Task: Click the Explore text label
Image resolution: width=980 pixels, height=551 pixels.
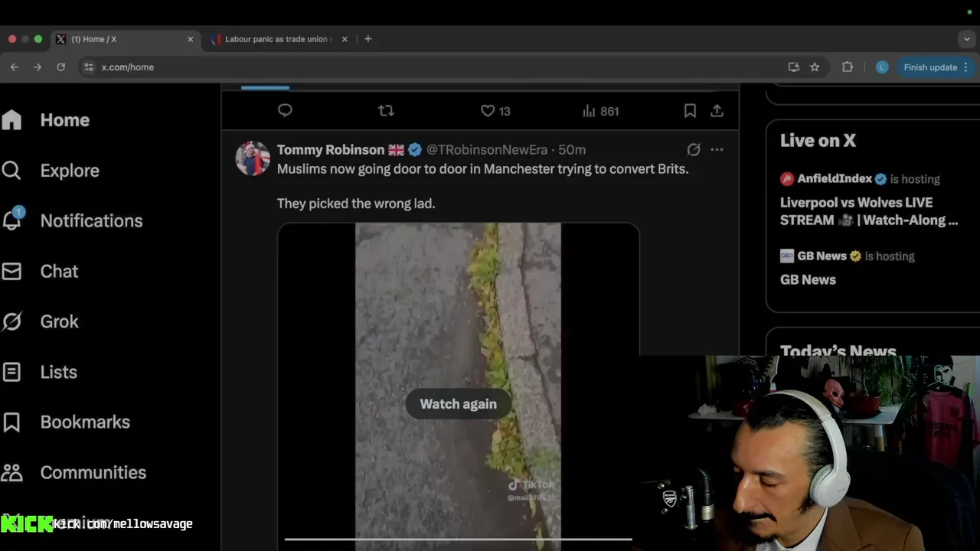Action: pos(70,171)
